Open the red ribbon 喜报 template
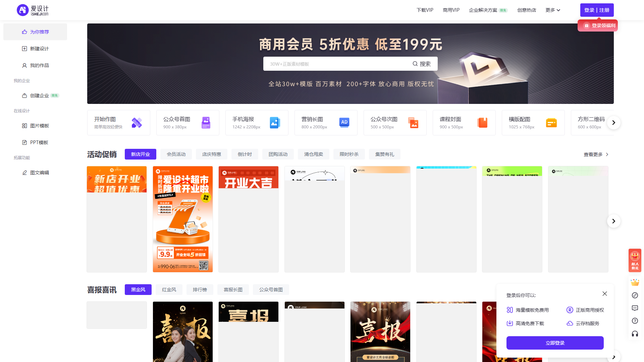Screen dimensions: 644x362 [380, 332]
